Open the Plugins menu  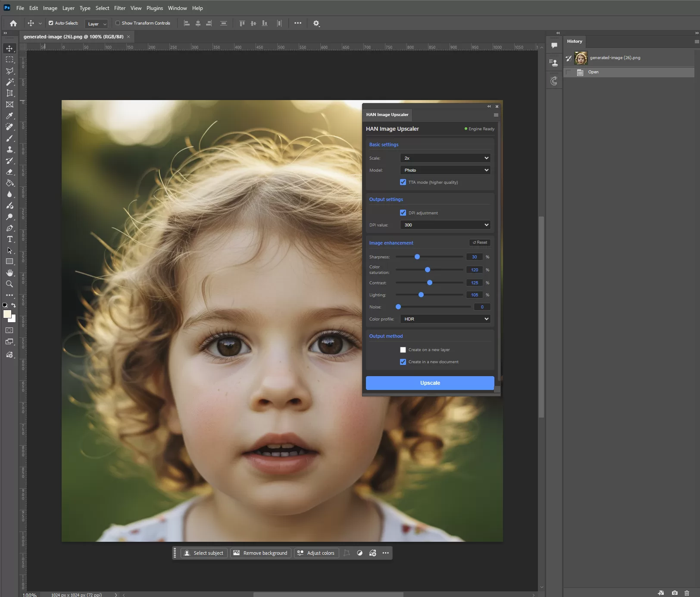click(x=154, y=8)
